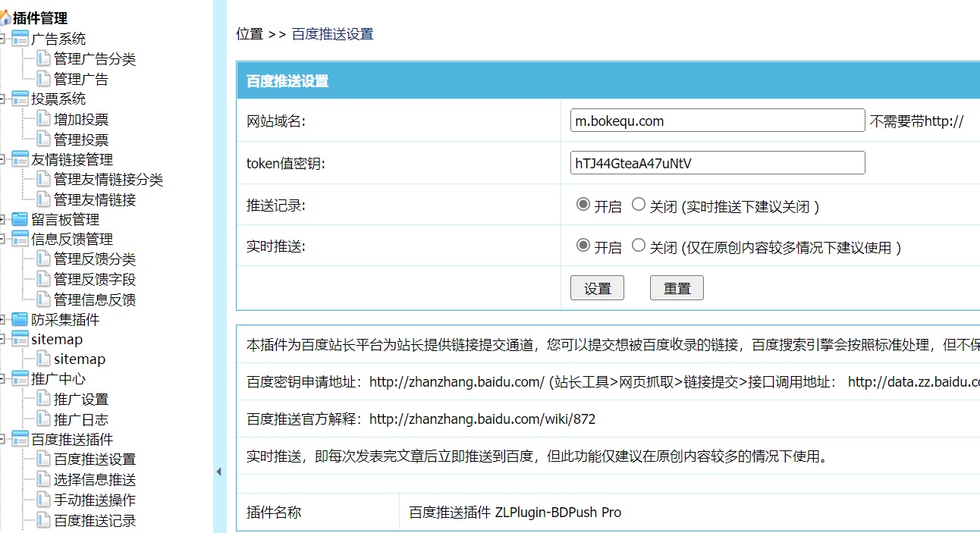Click the home icon beside 插件管理
This screenshot has height=533, width=980.
click(x=5, y=19)
